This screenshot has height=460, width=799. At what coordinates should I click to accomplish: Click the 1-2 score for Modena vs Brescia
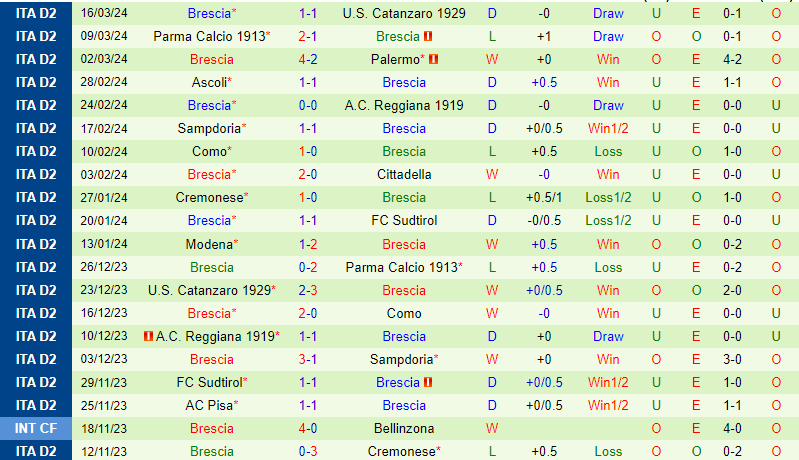pyautogui.click(x=309, y=244)
